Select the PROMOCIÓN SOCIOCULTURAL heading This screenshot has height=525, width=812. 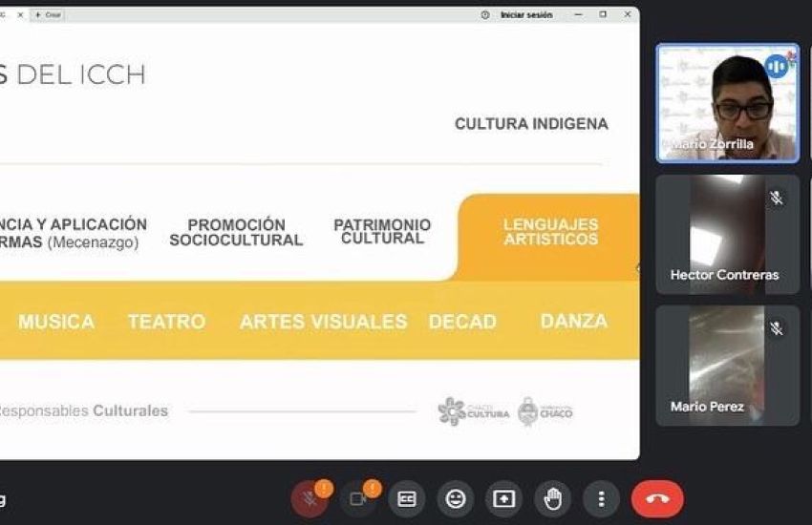pos(236,232)
